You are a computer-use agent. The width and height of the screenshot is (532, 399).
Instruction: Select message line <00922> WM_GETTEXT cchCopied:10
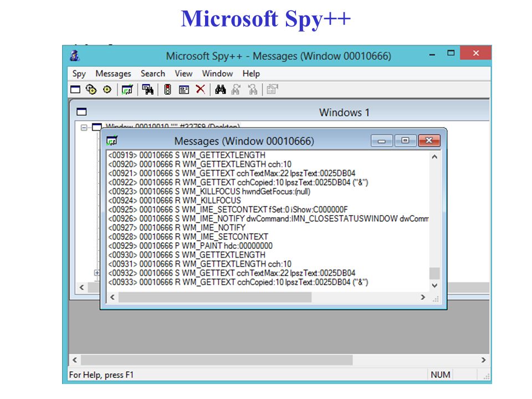pyautogui.click(x=238, y=182)
